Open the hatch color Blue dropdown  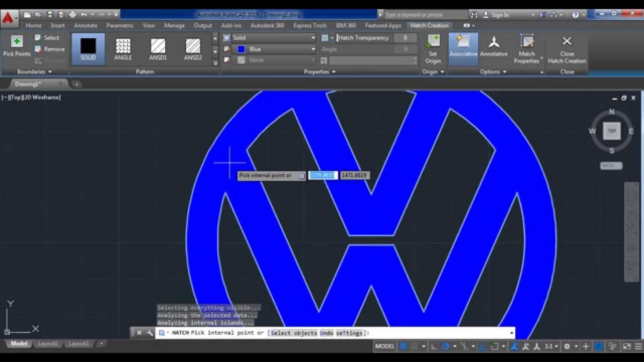pyautogui.click(x=274, y=49)
